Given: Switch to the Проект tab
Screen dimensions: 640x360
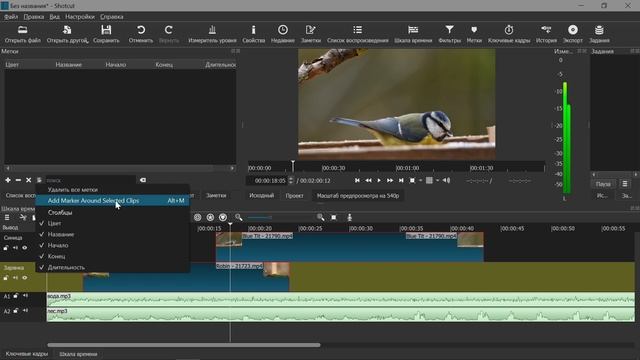Looking at the screenshot, I should coord(294,196).
